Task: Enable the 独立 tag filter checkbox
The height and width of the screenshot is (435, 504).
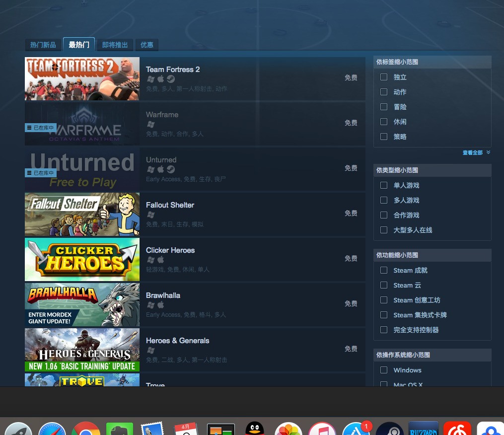Action: point(384,77)
